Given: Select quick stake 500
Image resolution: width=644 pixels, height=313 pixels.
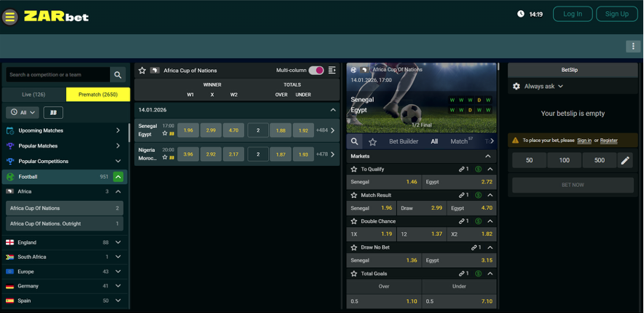Looking at the screenshot, I should coord(600,160).
